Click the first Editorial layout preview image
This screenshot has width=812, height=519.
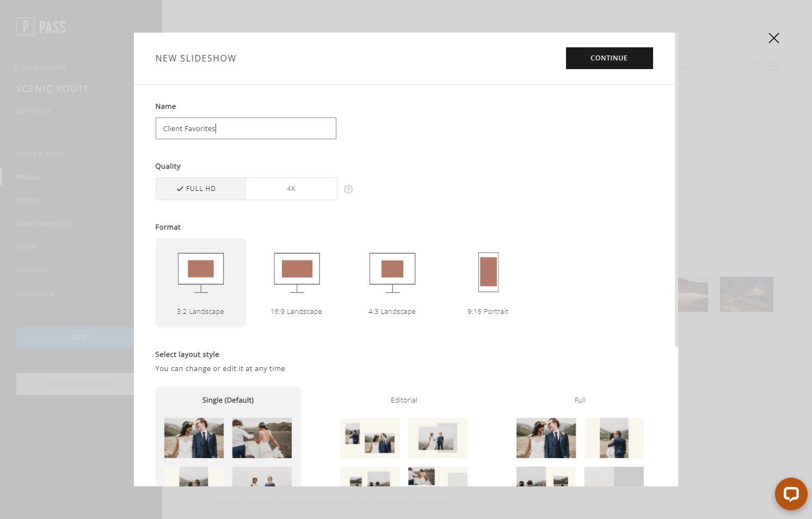pos(370,438)
